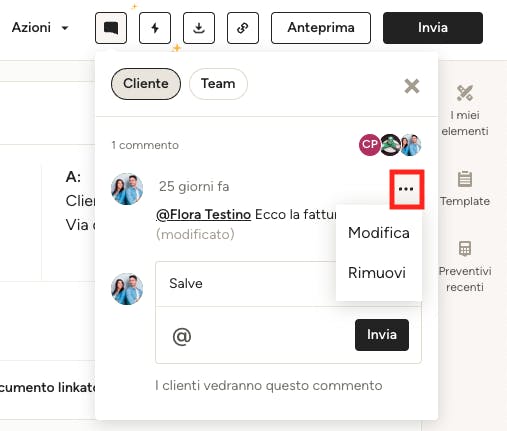Send the comment with Invia button
The width and height of the screenshot is (507, 431).
382,335
